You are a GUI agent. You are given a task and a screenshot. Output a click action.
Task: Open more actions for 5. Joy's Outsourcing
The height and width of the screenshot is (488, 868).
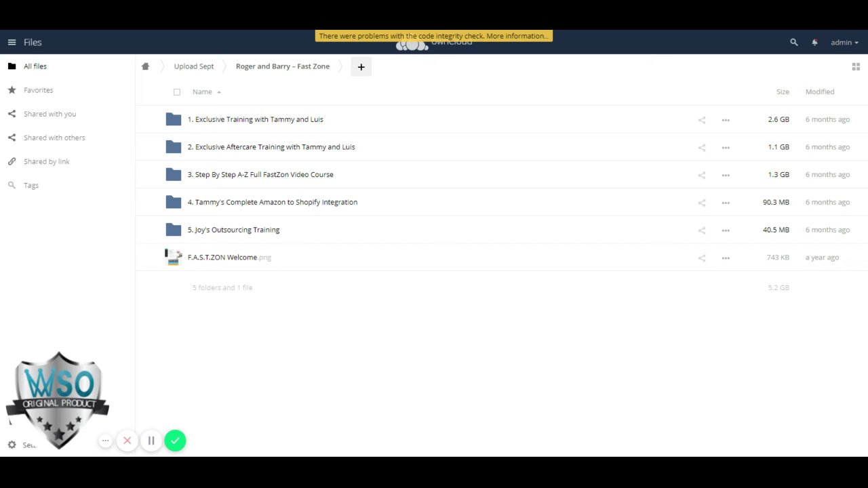726,230
